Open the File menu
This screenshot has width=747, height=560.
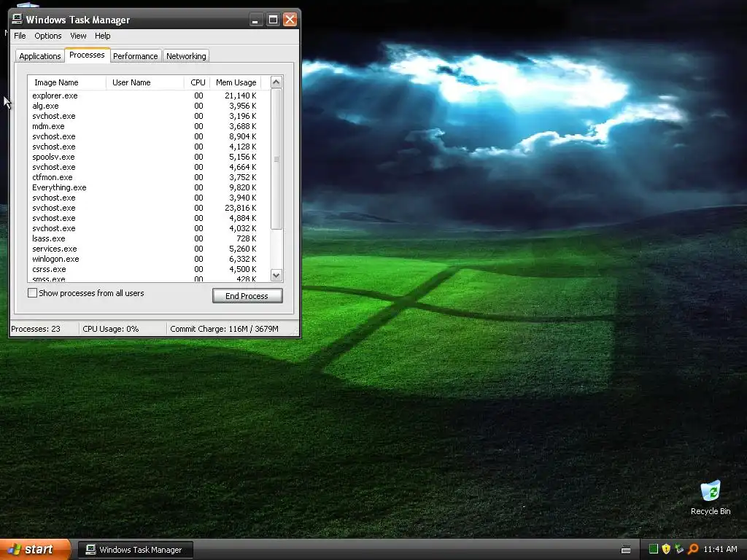pos(20,36)
